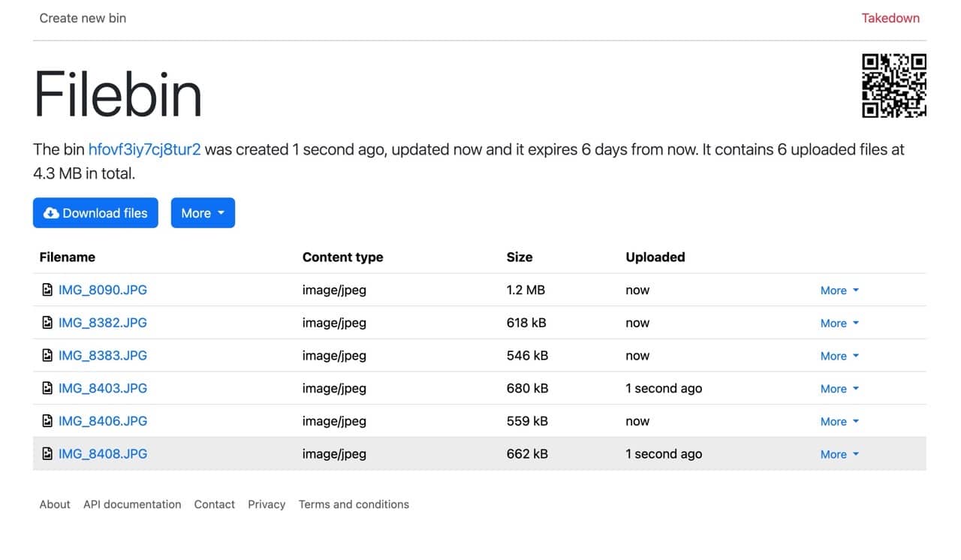Click '1 second ago' in the IMG_8403.JPG row
This screenshot has width=961, height=560.
tap(664, 388)
